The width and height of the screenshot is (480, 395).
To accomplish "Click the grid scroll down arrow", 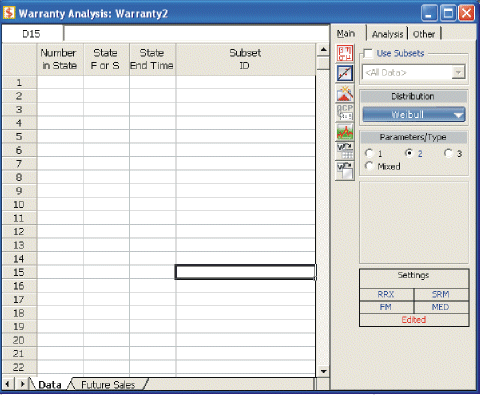I will coord(323,371).
